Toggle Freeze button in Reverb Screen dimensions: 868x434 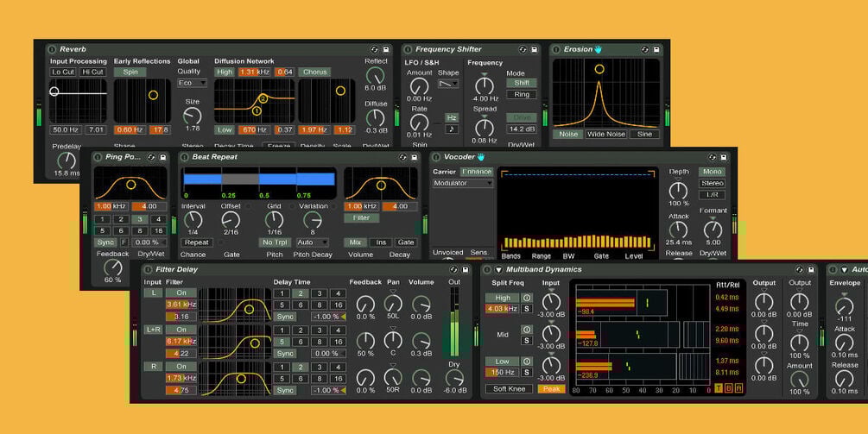278,146
